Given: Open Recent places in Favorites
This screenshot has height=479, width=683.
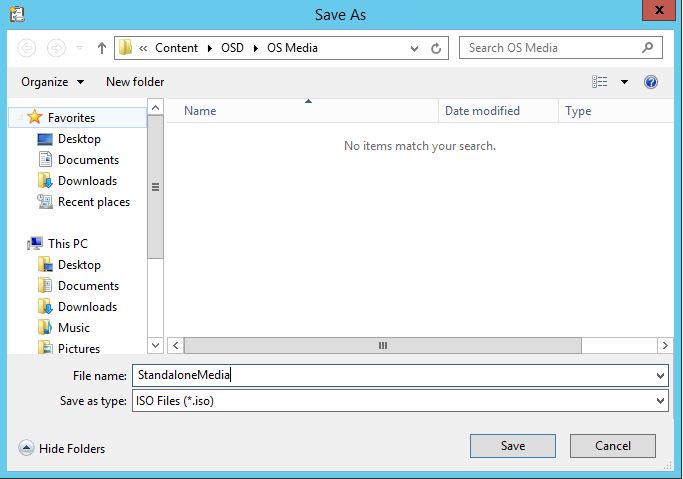Looking at the screenshot, I should pos(93,202).
